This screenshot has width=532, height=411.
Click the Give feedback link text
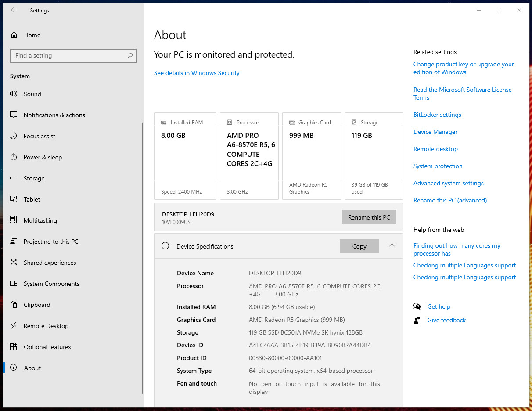tap(446, 320)
